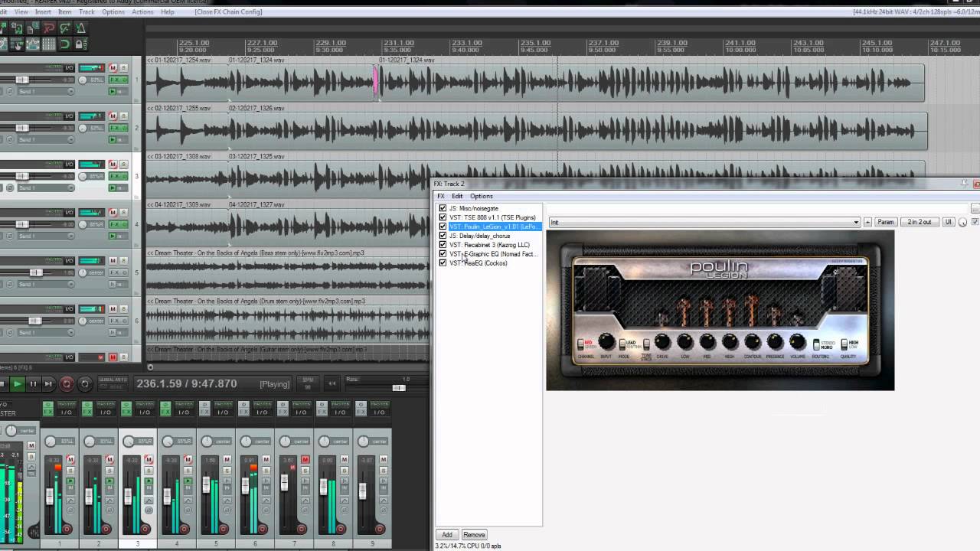Viewport: 980px width, 551px height.
Task: Open envelope button on mixer channel 5
Action: [227, 500]
